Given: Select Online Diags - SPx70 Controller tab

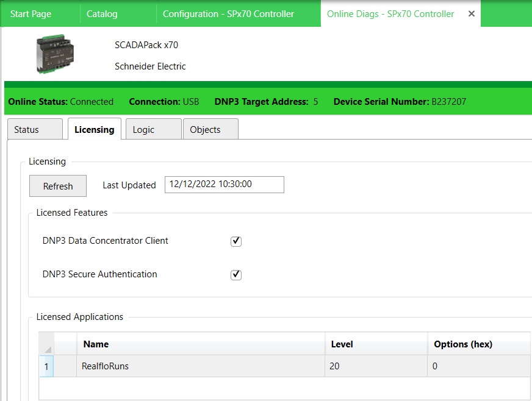Looking at the screenshot, I should pyautogui.click(x=390, y=14).
